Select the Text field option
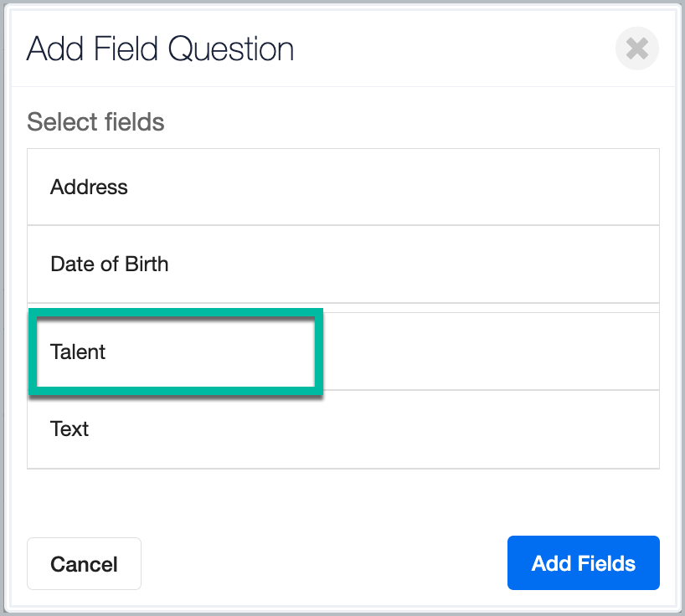This screenshot has width=685, height=616. tap(342, 429)
